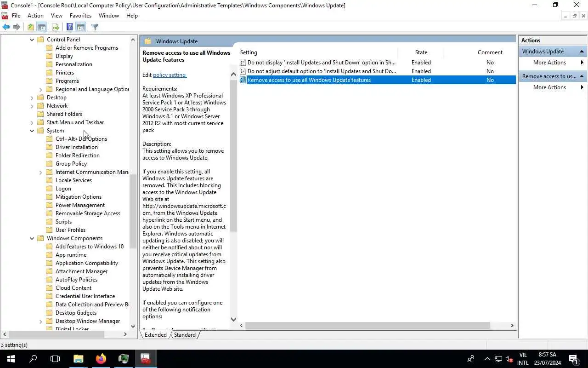Viewport: 588px width, 368px height.
Task: Launch Firefox from the taskbar
Action: 101,359
